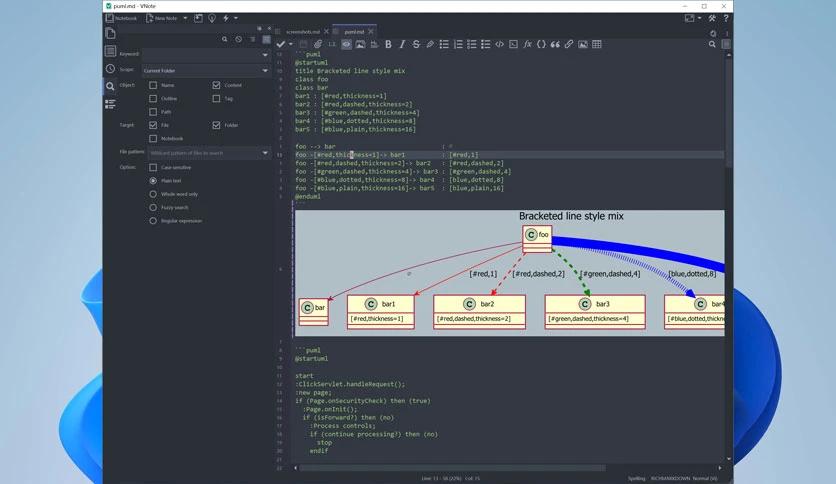Open the import icon beside New Note
This screenshot has width=836, height=484.
click(x=198, y=18)
